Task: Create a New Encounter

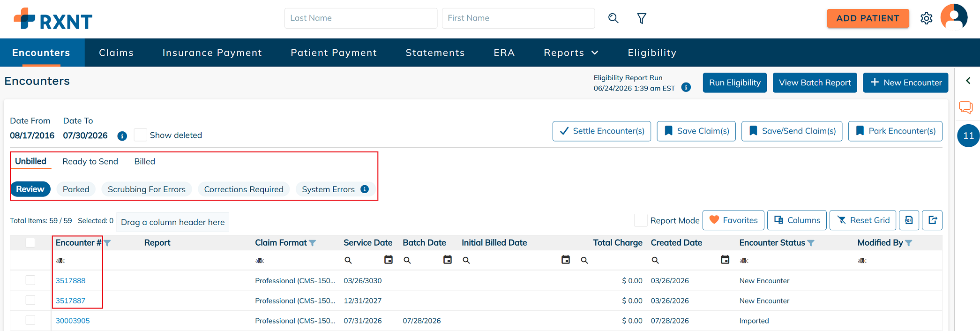Action: point(905,83)
